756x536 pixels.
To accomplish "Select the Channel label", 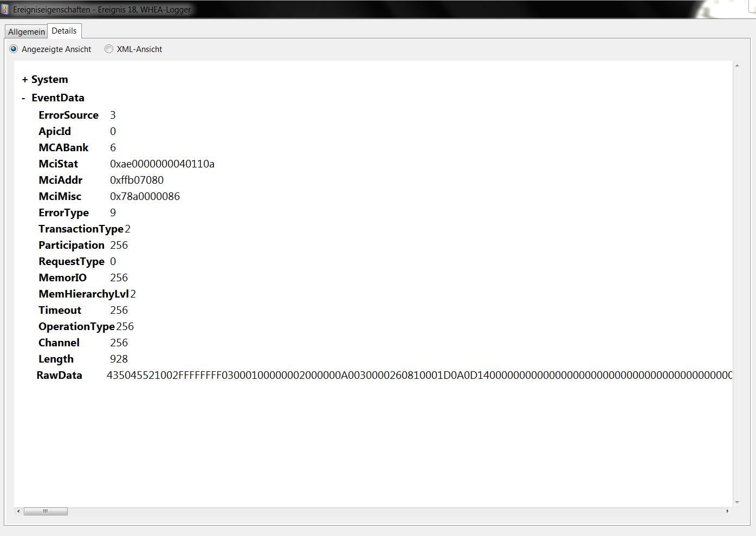I will 59,343.
